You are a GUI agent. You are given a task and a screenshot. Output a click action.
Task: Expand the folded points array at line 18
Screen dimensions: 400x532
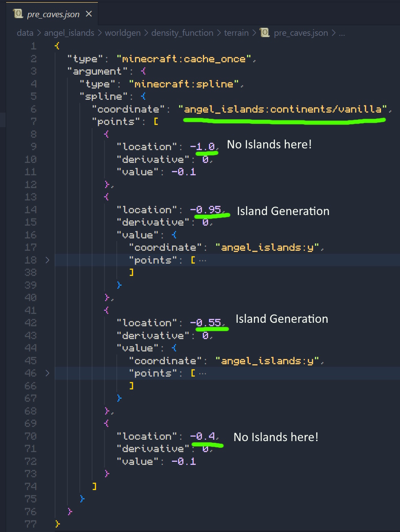47,260
